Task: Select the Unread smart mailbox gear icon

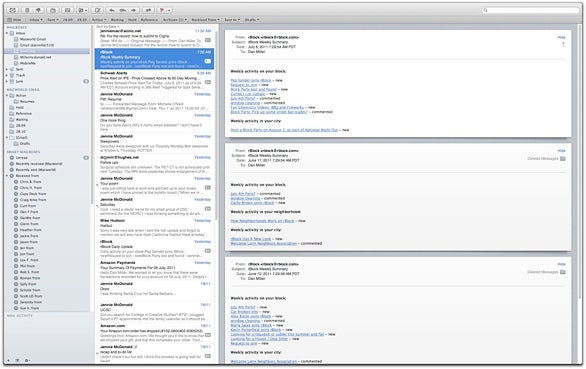Action: coord(12,158)
